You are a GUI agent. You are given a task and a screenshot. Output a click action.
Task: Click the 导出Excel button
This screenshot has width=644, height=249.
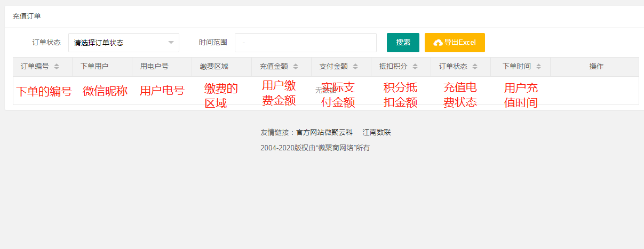point(455,43)
